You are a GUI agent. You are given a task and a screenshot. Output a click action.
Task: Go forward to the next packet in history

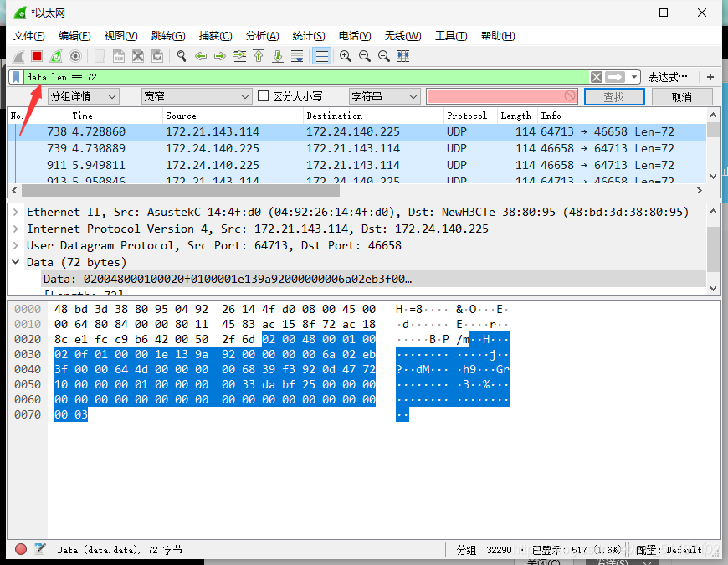click(x=219, y=56)
